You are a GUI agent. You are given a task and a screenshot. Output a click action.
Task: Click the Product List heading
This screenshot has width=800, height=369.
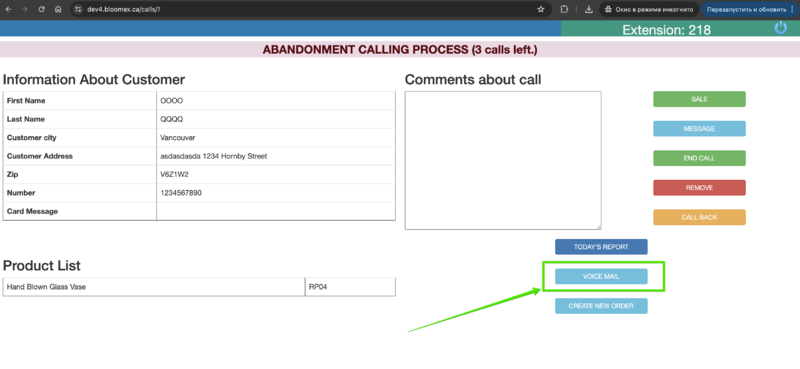click(42, 266)
